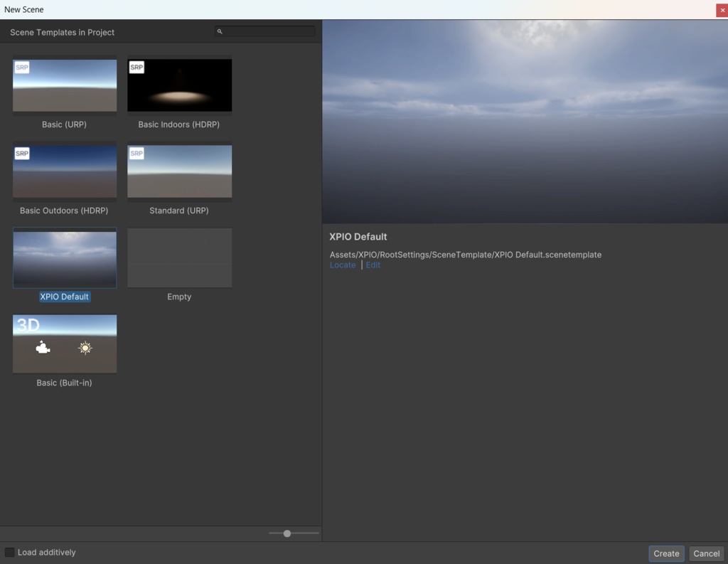This screenshot has height=564, width=728.
Task: Click the 'Basic Indoors (HDRP)' label text
Action: point(178,124)
